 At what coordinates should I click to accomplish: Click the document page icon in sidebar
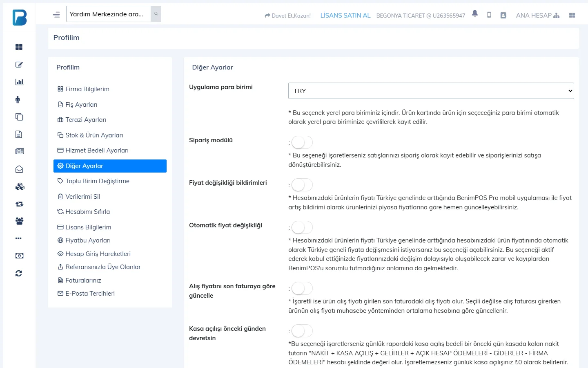point(19,134)
